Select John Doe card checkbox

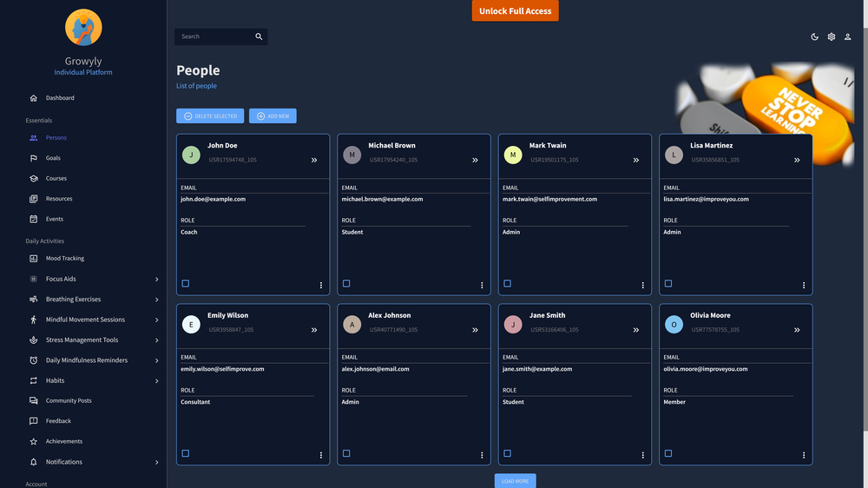pyautogui.click(x=186, y=284)
